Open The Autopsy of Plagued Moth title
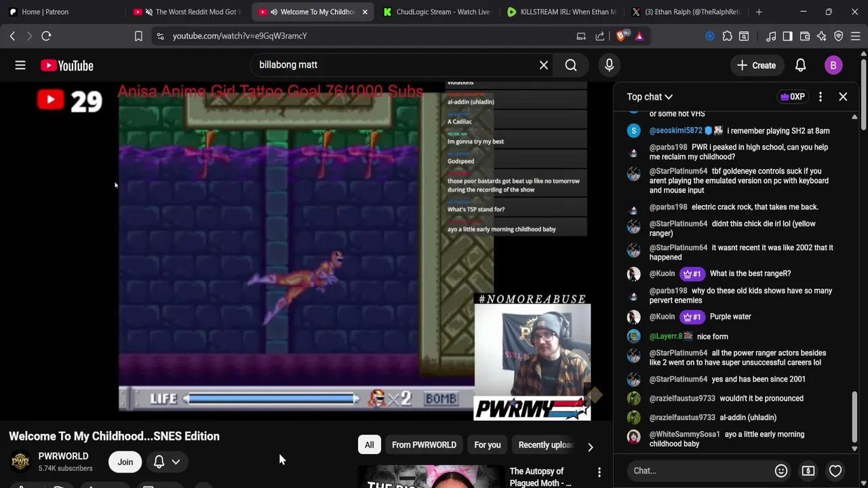The width and height of the screenshot is (868, 488). pos(540,477)
